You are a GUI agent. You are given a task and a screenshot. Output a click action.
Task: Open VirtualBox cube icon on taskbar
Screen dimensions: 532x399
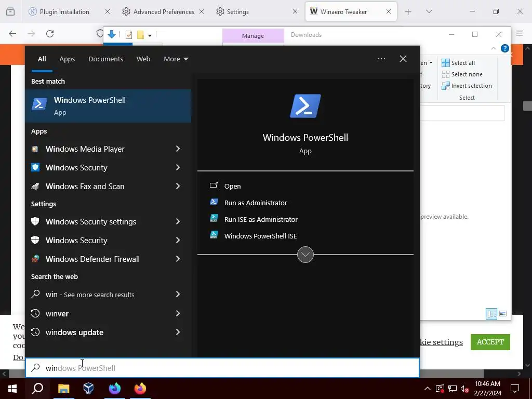click(x=88, y=389)
